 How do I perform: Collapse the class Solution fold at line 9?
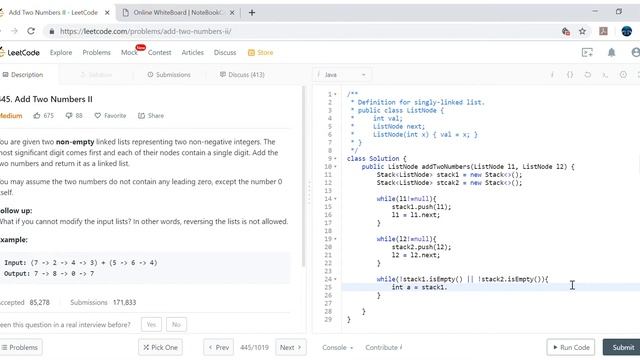(336, 158)
